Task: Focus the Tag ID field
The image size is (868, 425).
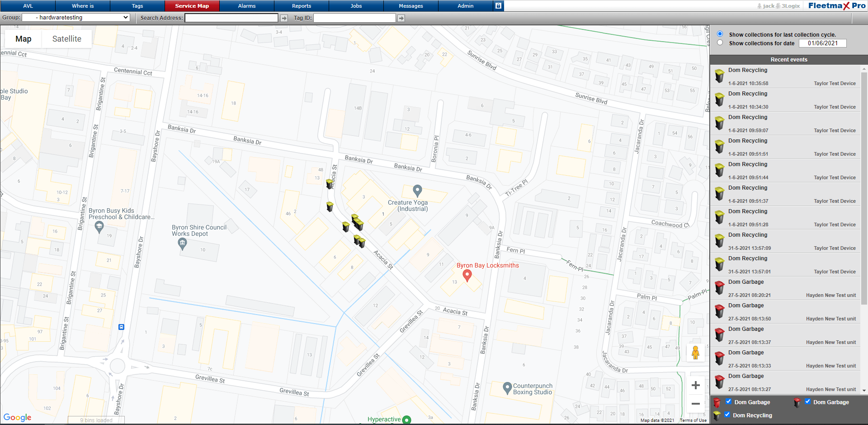Action: [x=354, y=18]
